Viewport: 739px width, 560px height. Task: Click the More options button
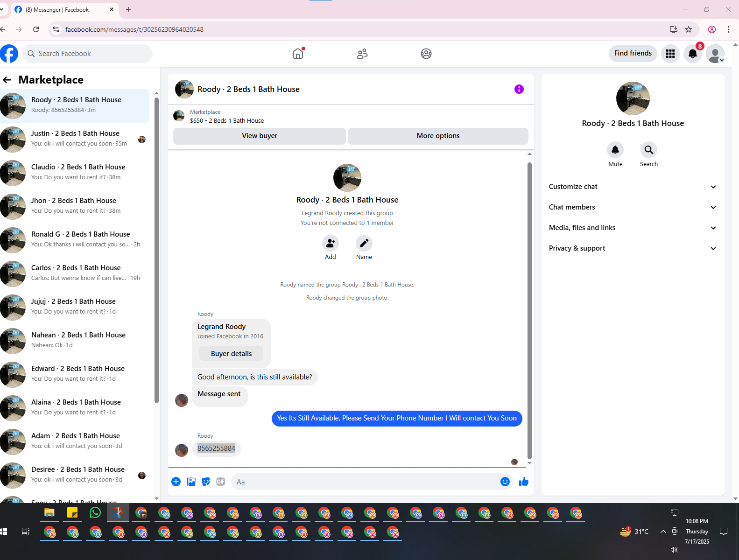click(x=438, y=136)
